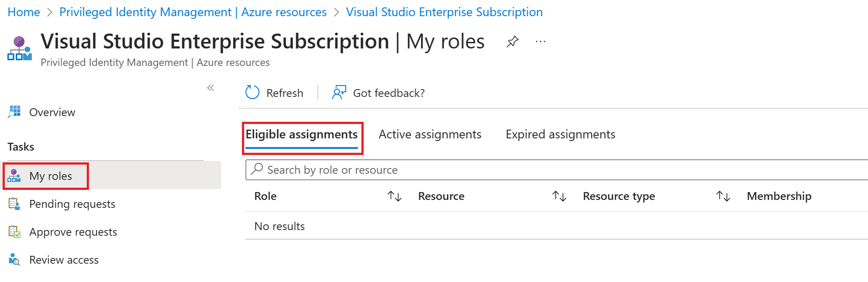Open Overview from the sidebar
The height and width of the screenshot is (282, 868).
52,112
